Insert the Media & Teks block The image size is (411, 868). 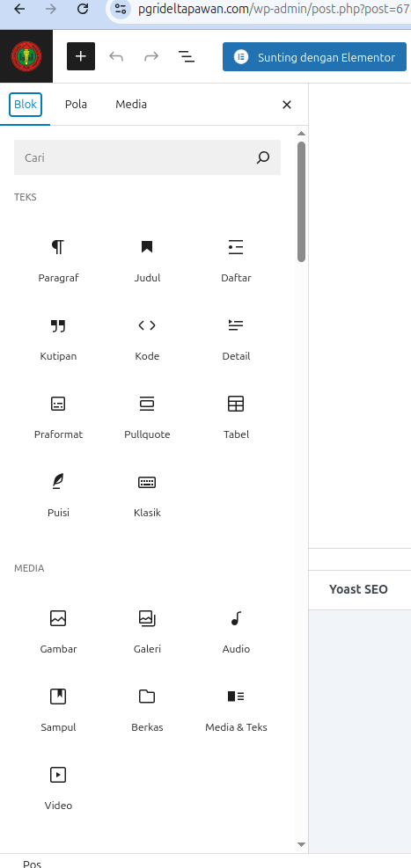(236, 709)
